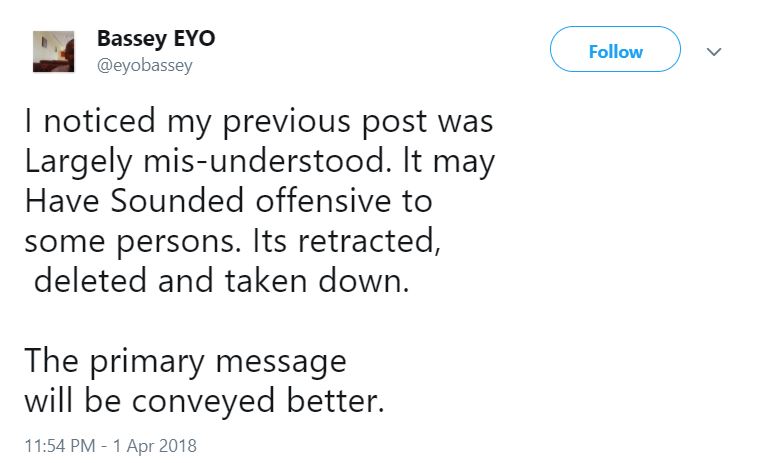Click the word 'better' ending the tweet
The width and height of the screenshot is (757, 463).
333,398
